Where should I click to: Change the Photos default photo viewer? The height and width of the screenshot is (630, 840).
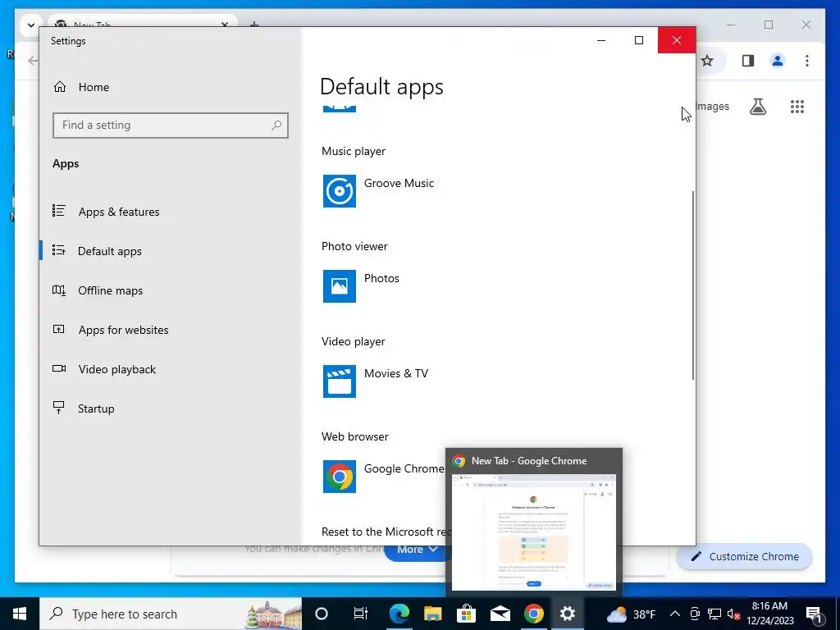pos(362,286)
